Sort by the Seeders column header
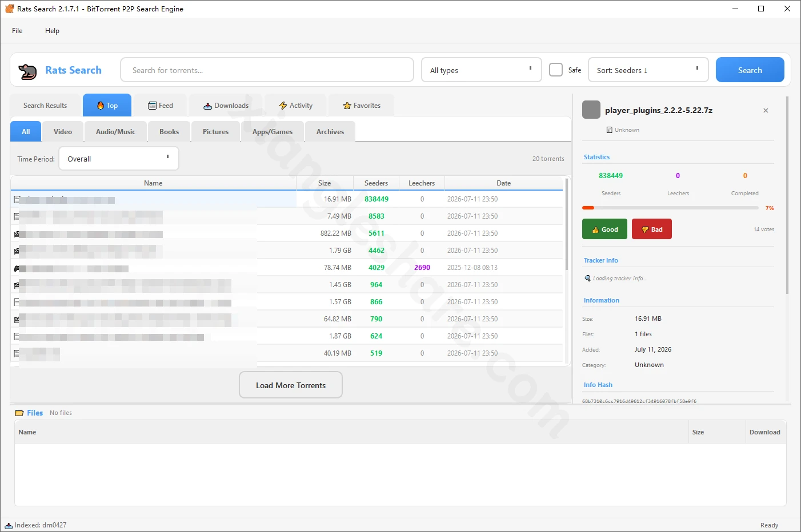Image resolution: width=801 pixels, height=532 pixels. (x=376, y=183)
